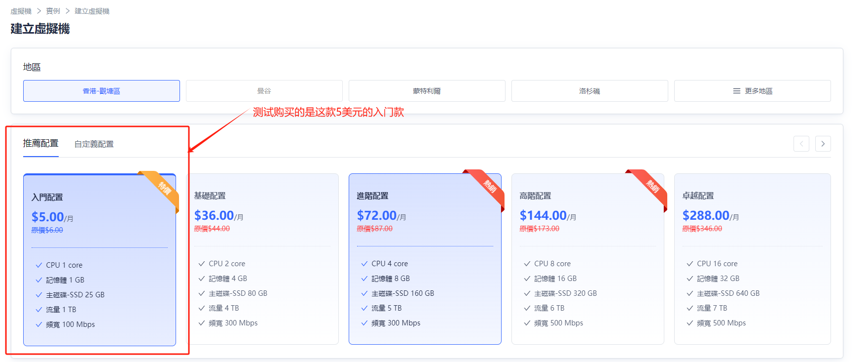Choose the 蒙特利爾 region
The height and width of the screenshot is (362, 868).
[427, 91]
